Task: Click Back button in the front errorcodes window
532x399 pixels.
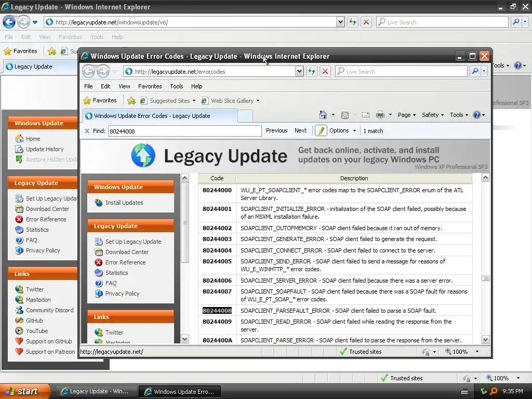Action: click(89, 71)
